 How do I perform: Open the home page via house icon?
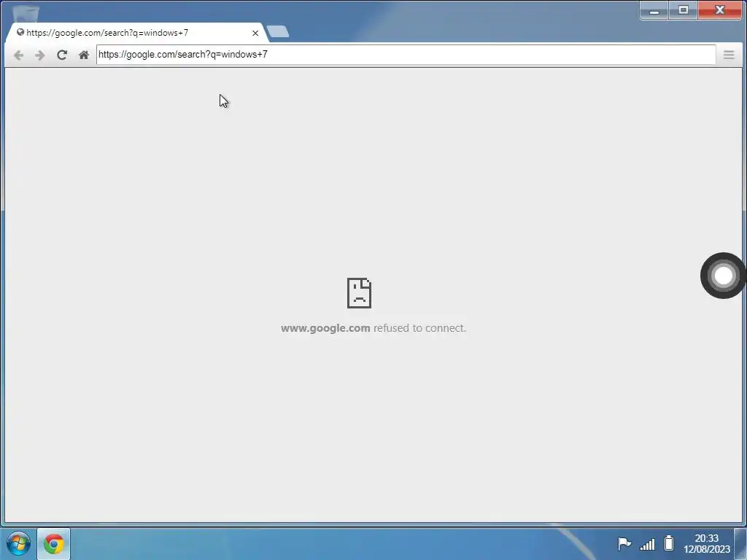tap(84, 55)
